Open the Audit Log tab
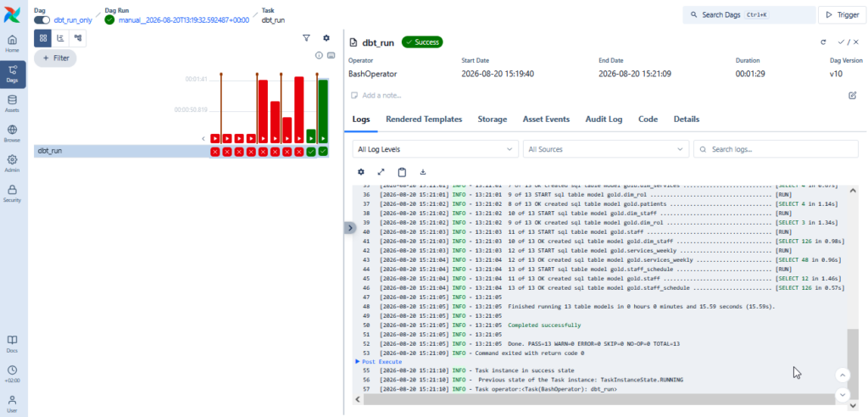The image size is (868, 417). coord(604,119)
